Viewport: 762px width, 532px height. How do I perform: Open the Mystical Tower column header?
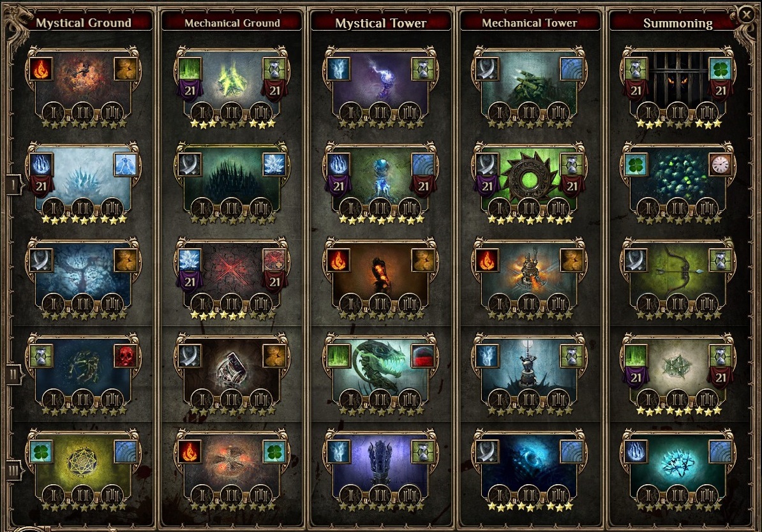(x=381, y=23)
